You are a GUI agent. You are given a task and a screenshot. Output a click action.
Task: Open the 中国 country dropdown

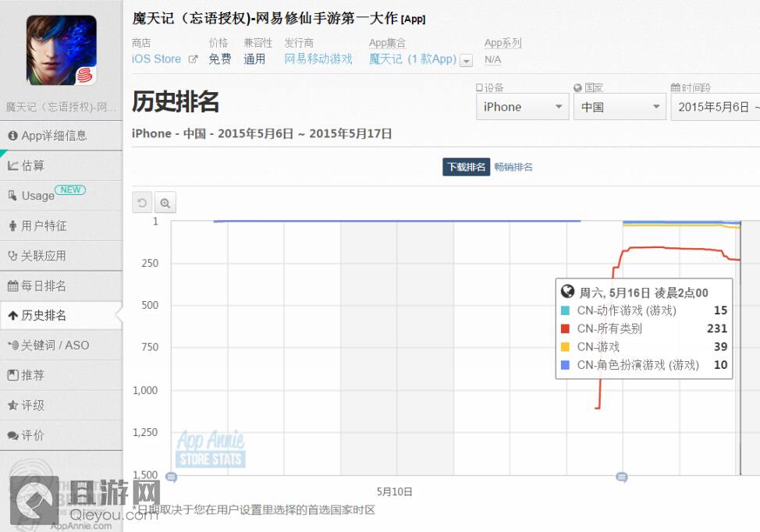620,107
